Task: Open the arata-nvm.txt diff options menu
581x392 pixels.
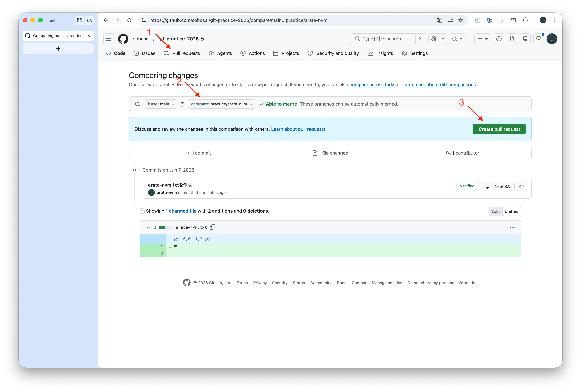Action: click(x=512, y=227)
